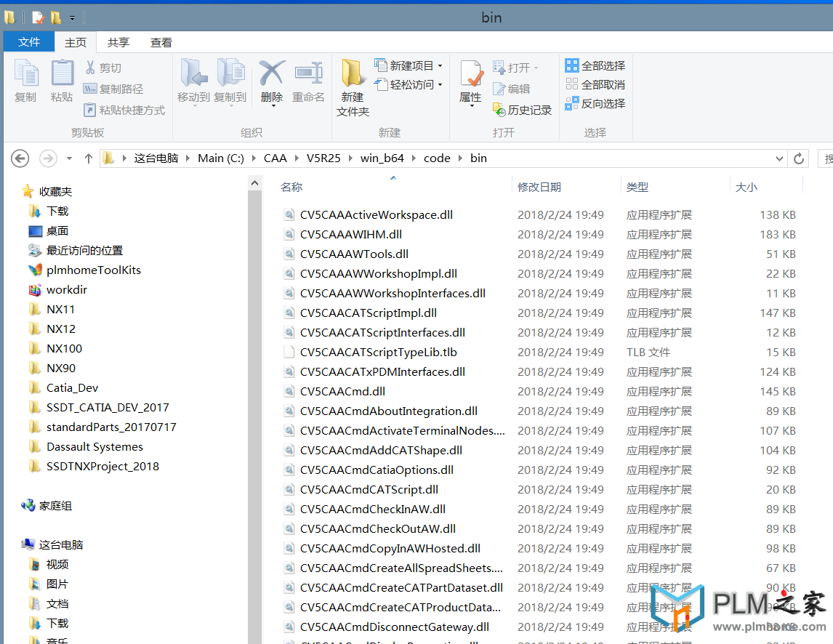Click the Rename (重命名) icon
Viewport: 833px width, 644px height.
[x=308, y=73]
